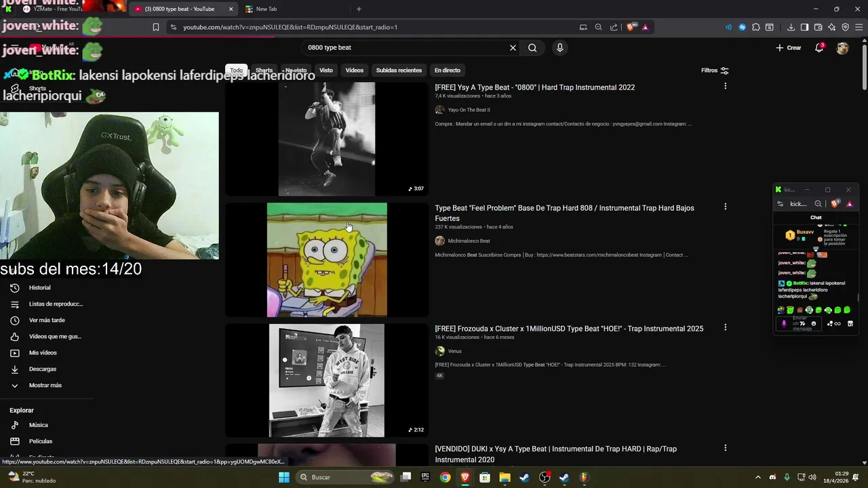Open VENDIDO DUKI x Ysy A video title
The height and width of the screenshot is (488, 868).
point(556,454)
